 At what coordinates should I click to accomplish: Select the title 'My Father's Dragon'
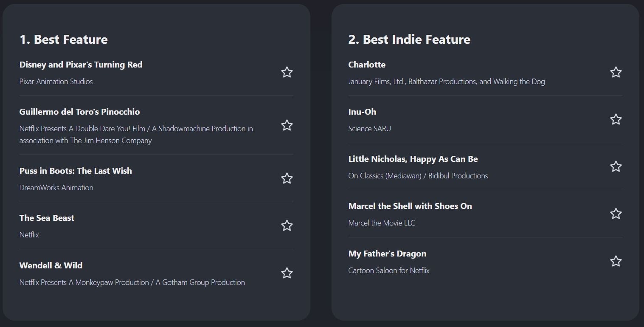click(x=387, y=254)
